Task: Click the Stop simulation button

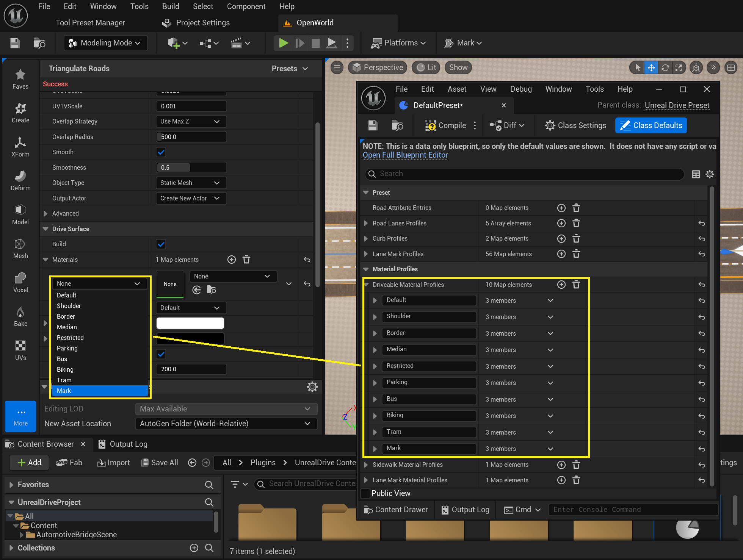Action: [x=315, y=43]
